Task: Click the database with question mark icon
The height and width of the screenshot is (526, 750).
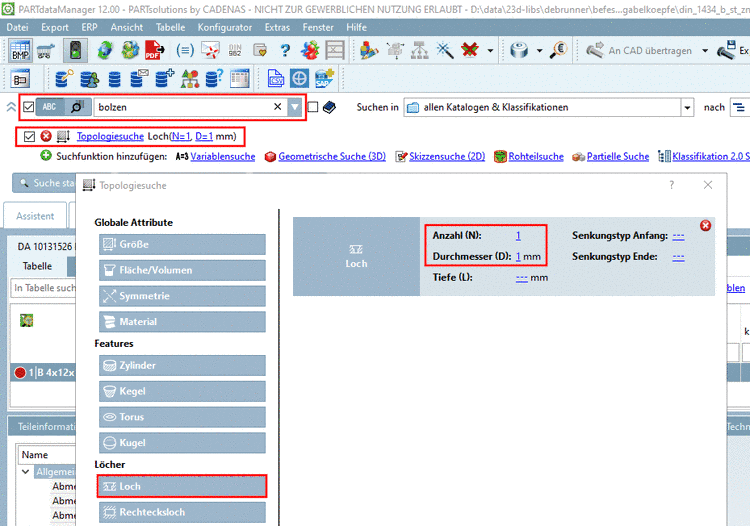Action: tap(214, 78)
